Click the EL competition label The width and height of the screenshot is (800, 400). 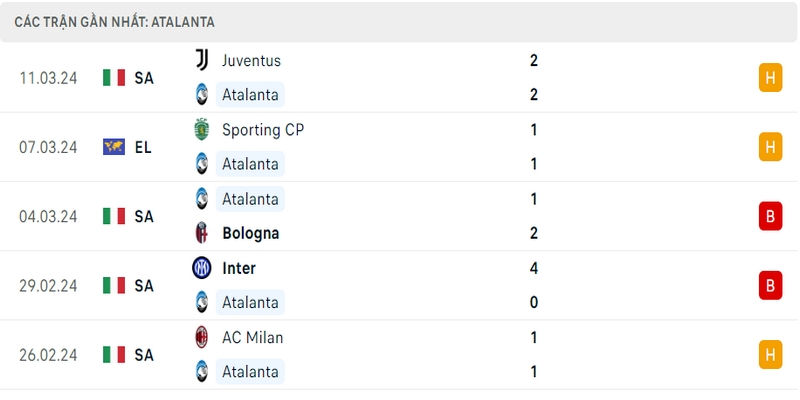click(143, 147)
